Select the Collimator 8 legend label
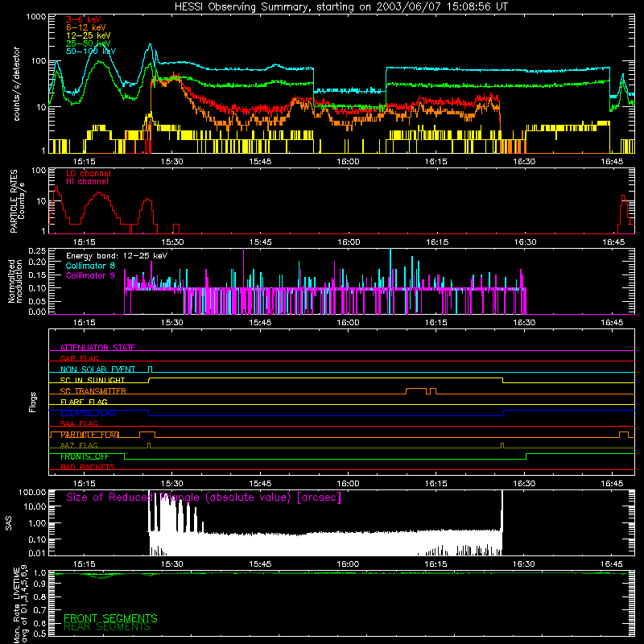This screenshot has width=644, height=644. [90, 266]
